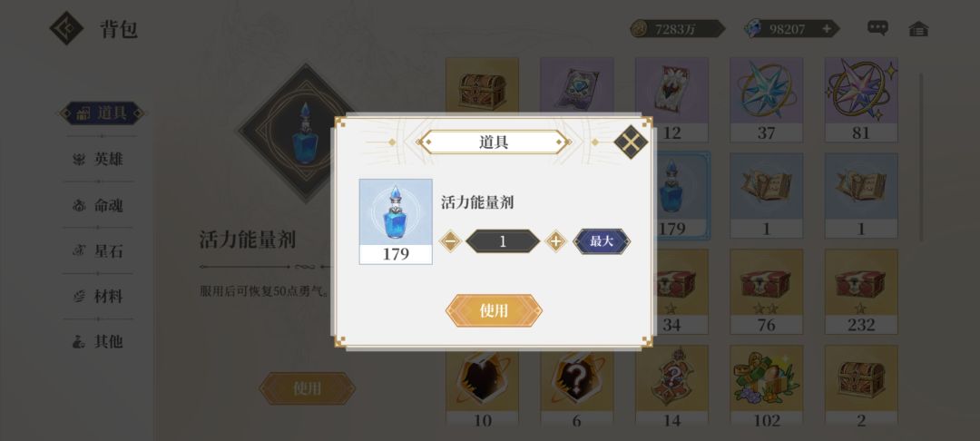The width and height of the screenshot is (980, 441).
Task: Switch to the 命魂 tab
Action: (100, 205)
